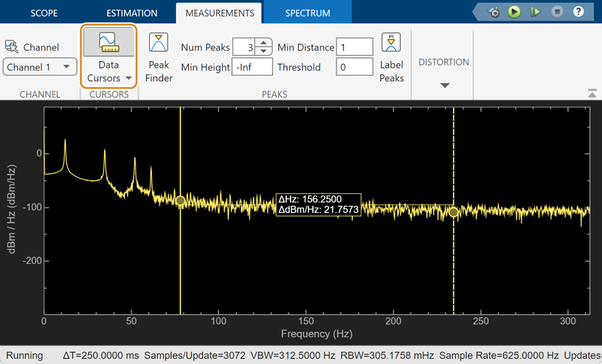Viewport: 602px width, 364px height.
Task: Increase Num Peaks with the up stepper
Action: point(263,43)
